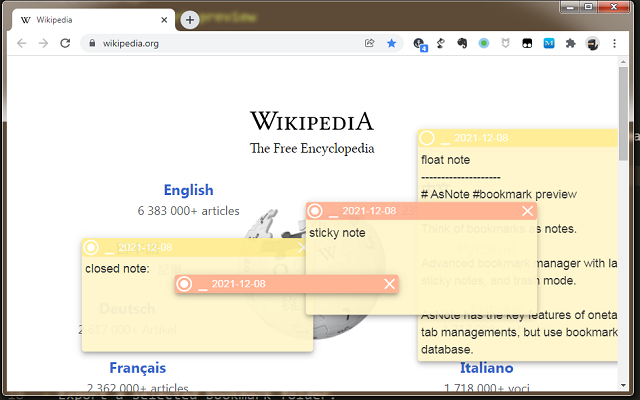Open the desk lamp extension icon
Image resolution: width=640 pixels, height=400 pixels.
(441, 43)
